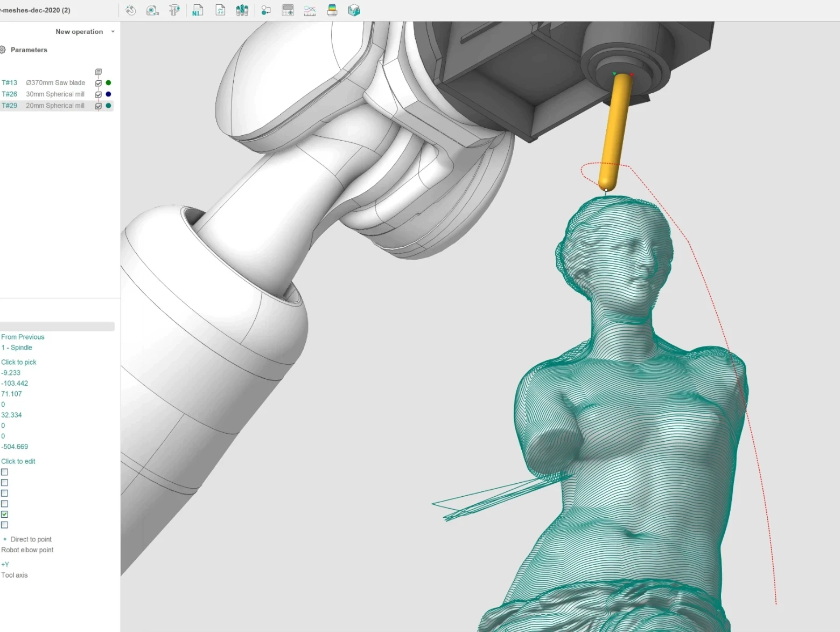
Task: Expand the New operation dropdown arrow
Action: [113, 32]
